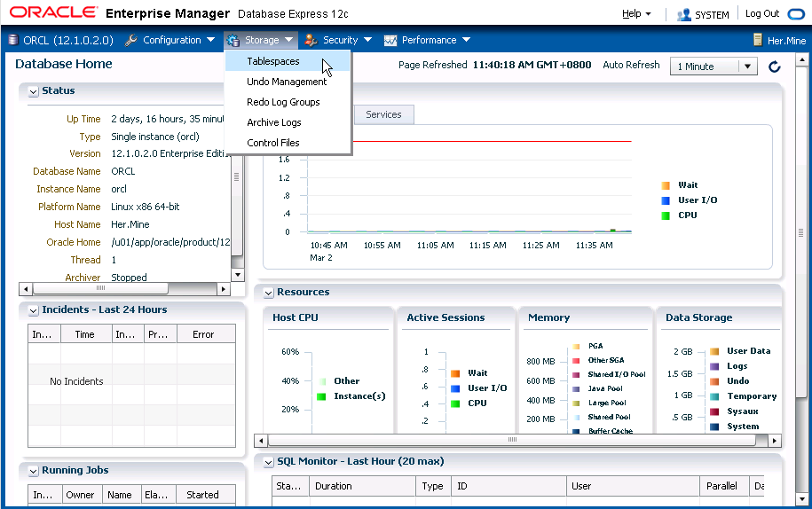Collapse the Running Jobs section

33,471
